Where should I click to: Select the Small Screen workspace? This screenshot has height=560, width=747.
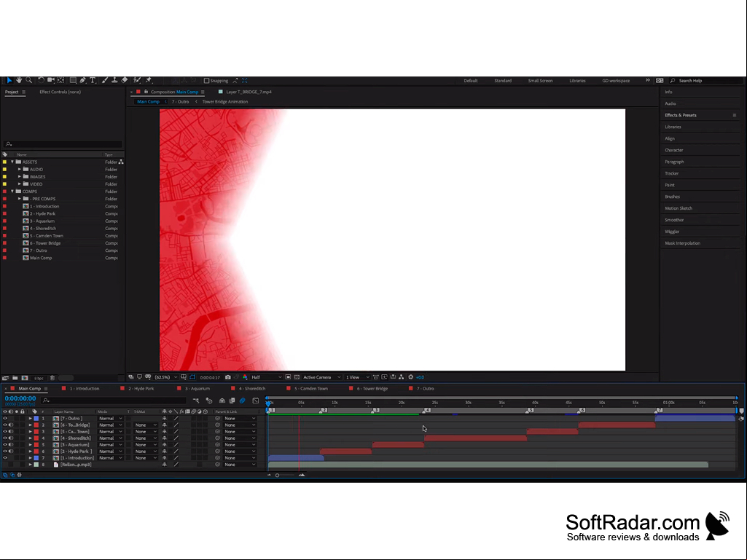pyautogui.click(x=540, y=81)
